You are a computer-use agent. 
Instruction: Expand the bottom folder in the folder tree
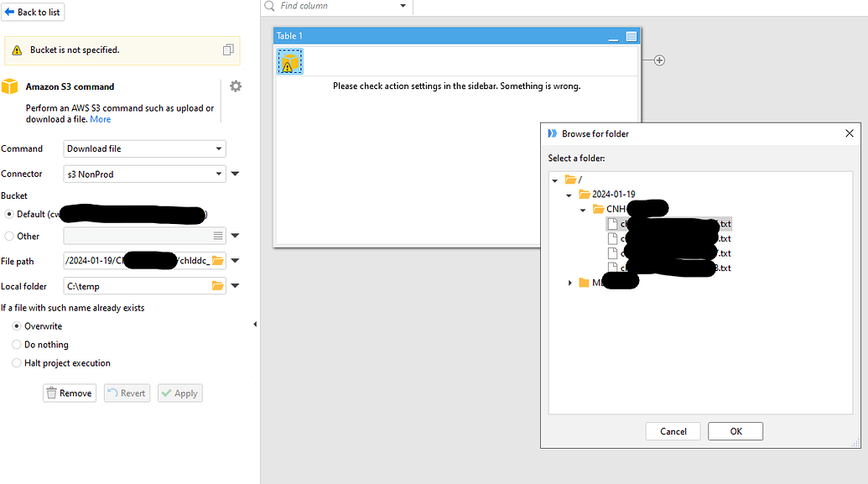[570, 282]
